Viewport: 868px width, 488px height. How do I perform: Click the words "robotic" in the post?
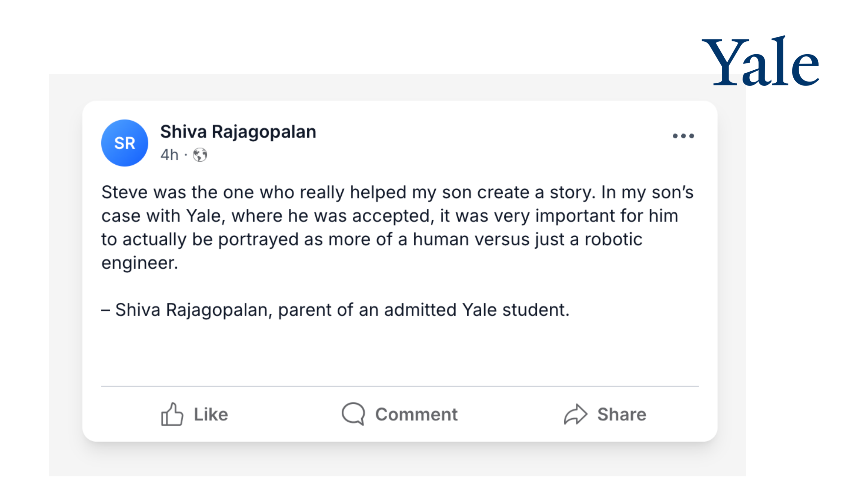[x=613, y=240]
